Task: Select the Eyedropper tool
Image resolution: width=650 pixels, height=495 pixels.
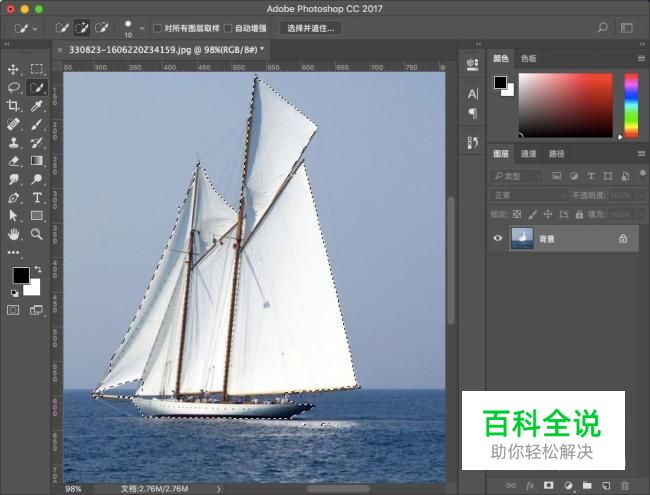Action: 36,106
